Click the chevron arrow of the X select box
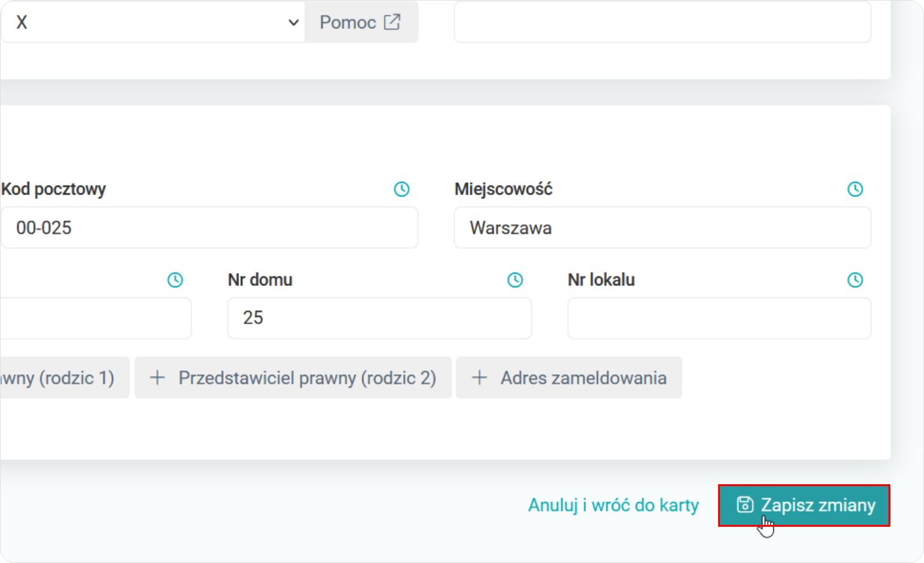924x563 pixels. coord(293,22)
